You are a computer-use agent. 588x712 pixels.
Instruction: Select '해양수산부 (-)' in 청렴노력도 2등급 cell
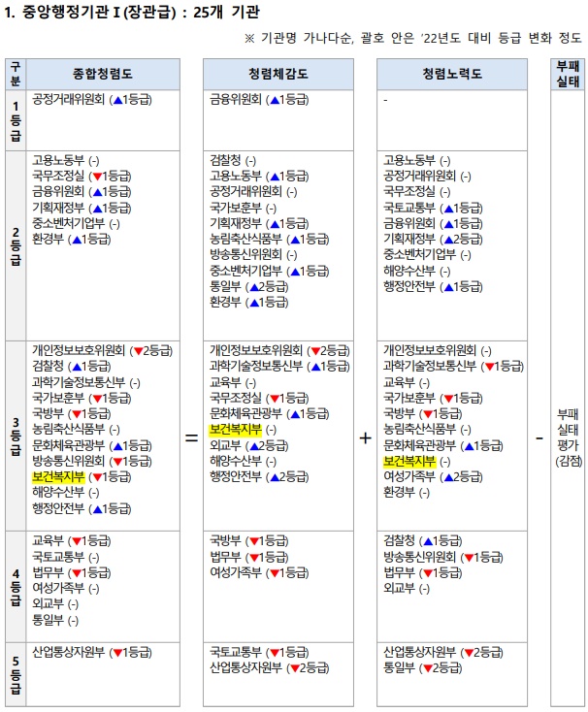click(x=417, y=271)
